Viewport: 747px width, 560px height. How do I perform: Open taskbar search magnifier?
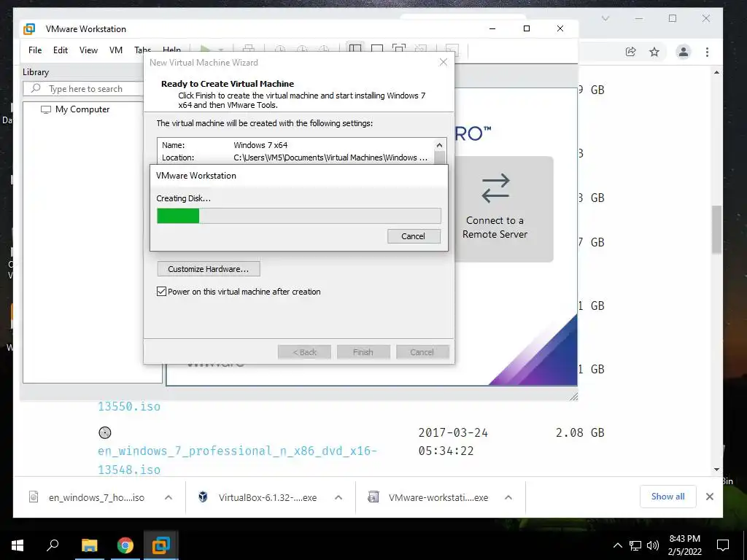click(x=53, y=545)
